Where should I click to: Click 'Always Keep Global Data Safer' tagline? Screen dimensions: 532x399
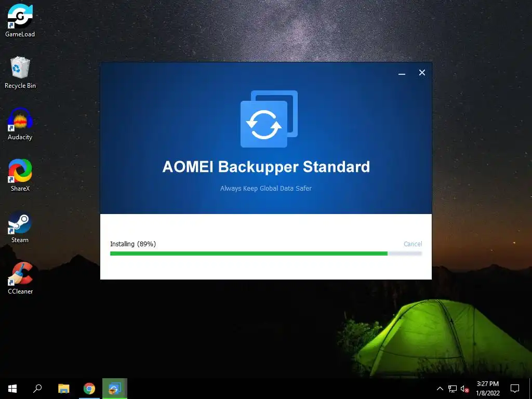click(x=265, y=188)
